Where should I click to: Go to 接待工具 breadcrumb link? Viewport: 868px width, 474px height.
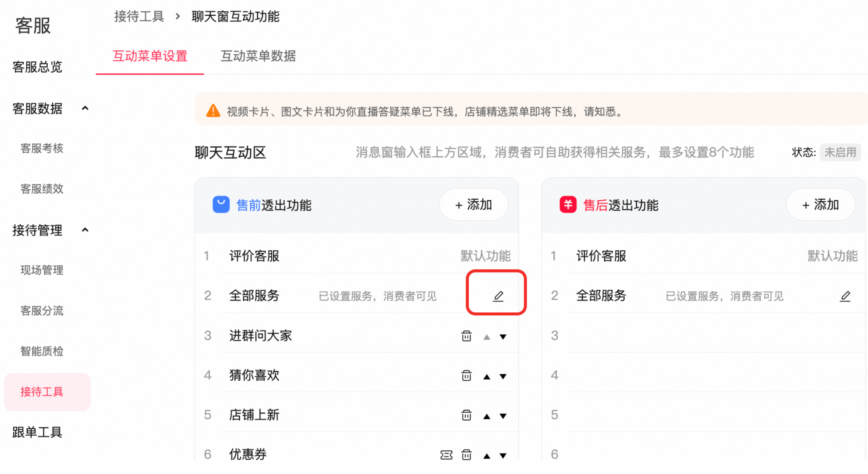pos(139,16)
